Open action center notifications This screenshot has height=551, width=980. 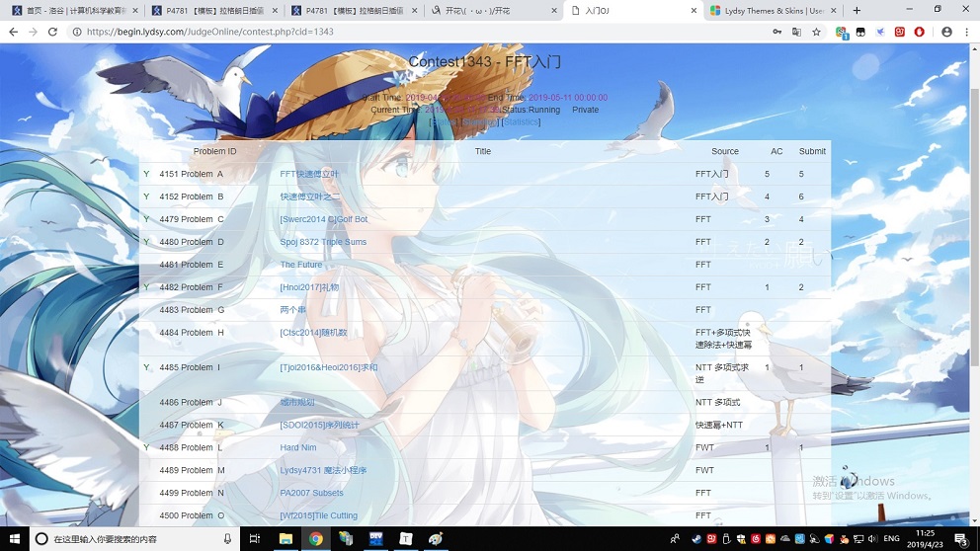pos(961,538)
